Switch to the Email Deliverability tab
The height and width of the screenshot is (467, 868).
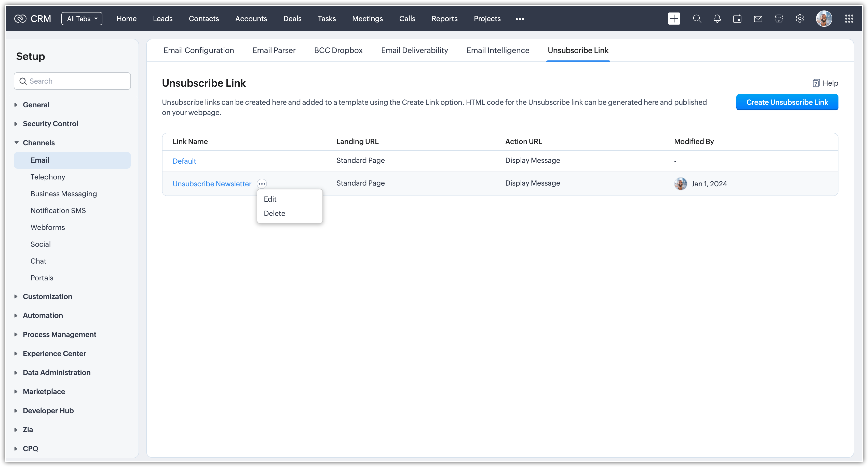coord(414,50)
